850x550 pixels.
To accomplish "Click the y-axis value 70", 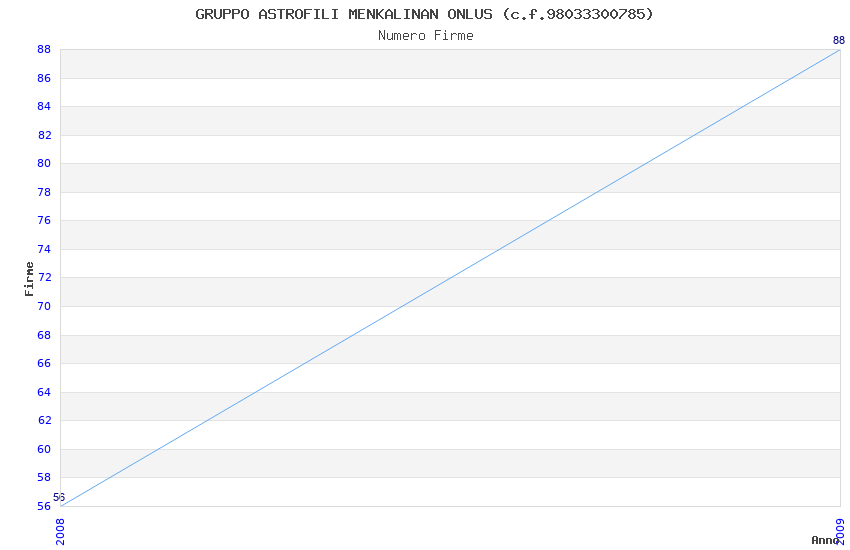I will (x=44, y=306).
